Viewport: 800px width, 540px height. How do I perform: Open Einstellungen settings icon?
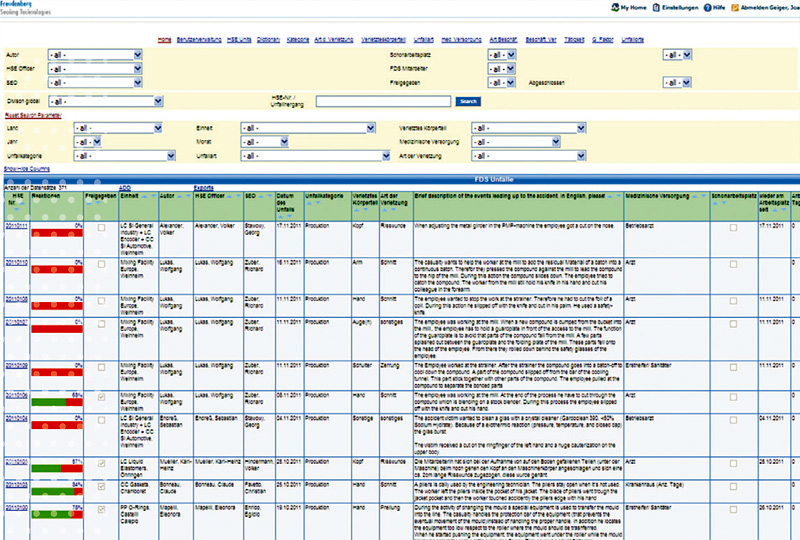[x=655, y=7]
